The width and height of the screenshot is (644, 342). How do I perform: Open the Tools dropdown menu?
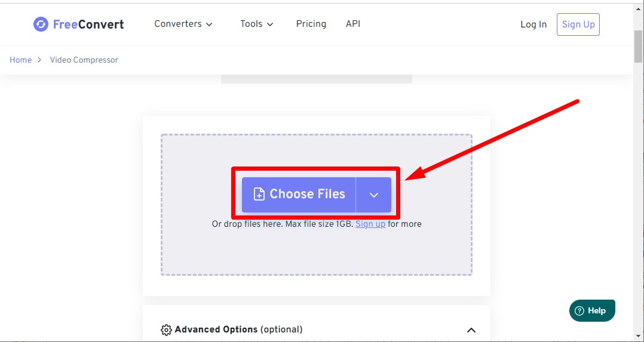point(257,24)
